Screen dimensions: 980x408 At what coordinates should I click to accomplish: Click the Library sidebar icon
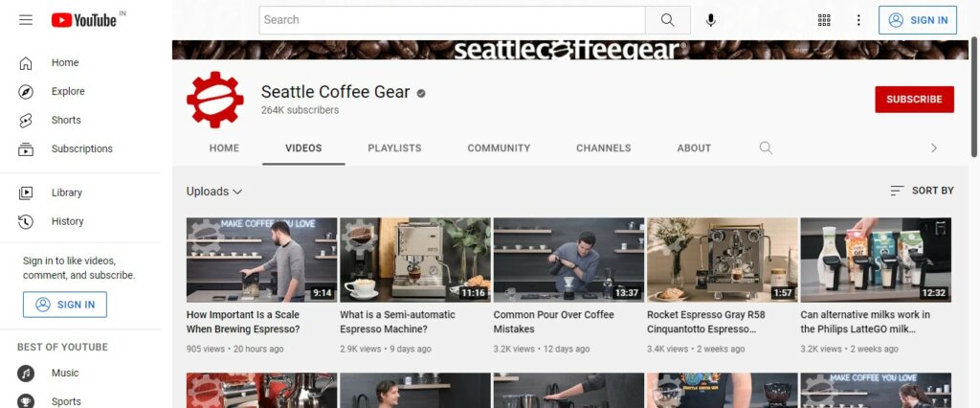tap(26, 193)
